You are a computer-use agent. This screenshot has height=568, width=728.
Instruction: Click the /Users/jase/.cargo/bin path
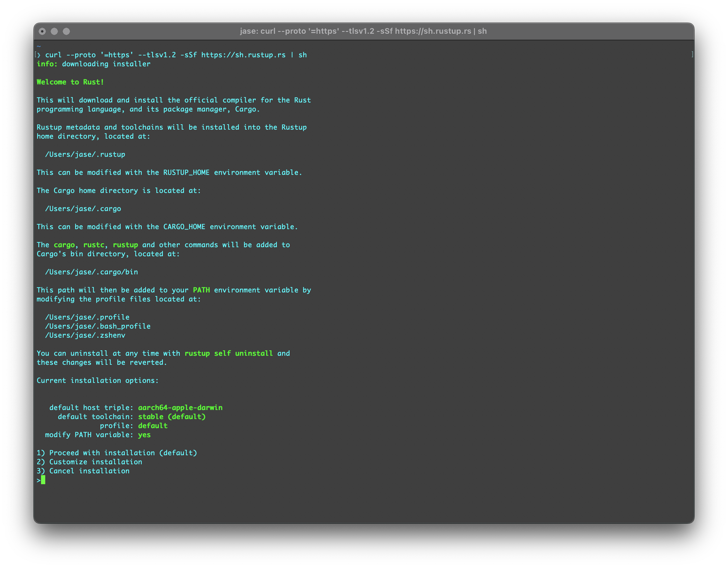click(x=91, y=272)
